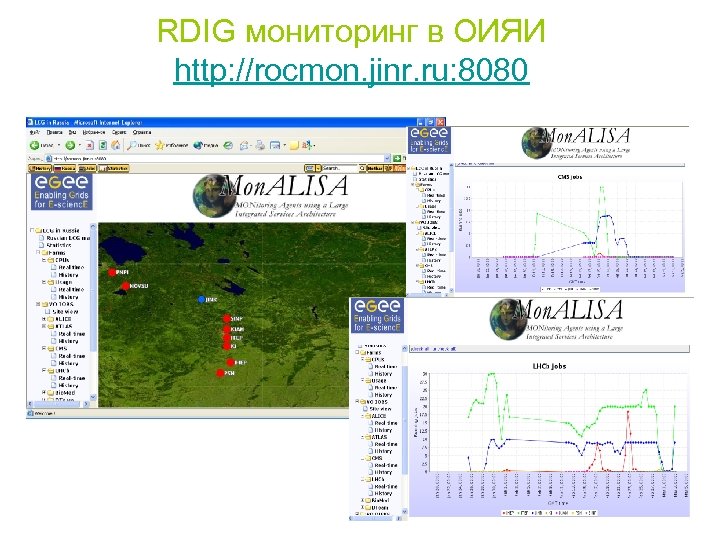
Task: Click the green Go button beside the address bar
Action: pos(397,158)
